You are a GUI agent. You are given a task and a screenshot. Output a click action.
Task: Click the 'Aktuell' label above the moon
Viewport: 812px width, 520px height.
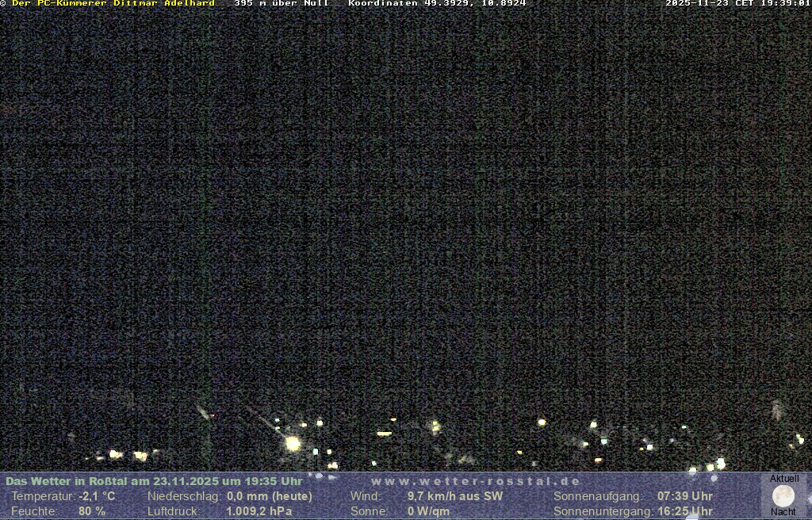coord(784,479)
